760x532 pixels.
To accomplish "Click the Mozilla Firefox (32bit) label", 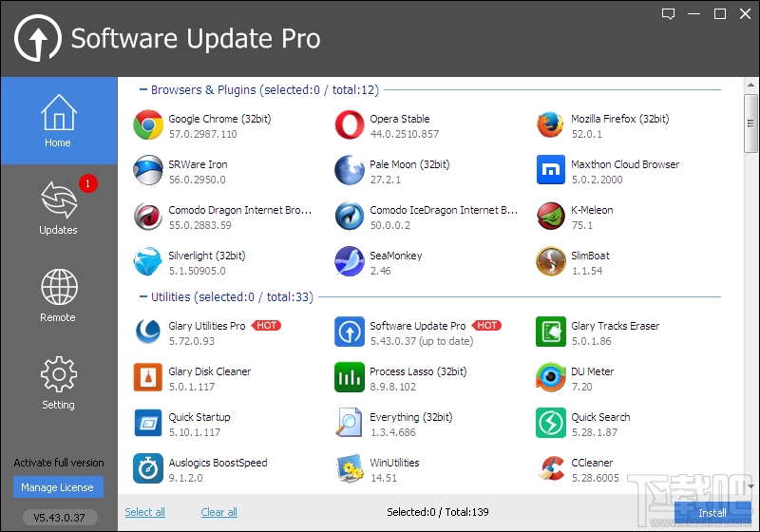I will click(x=620, y=119).
